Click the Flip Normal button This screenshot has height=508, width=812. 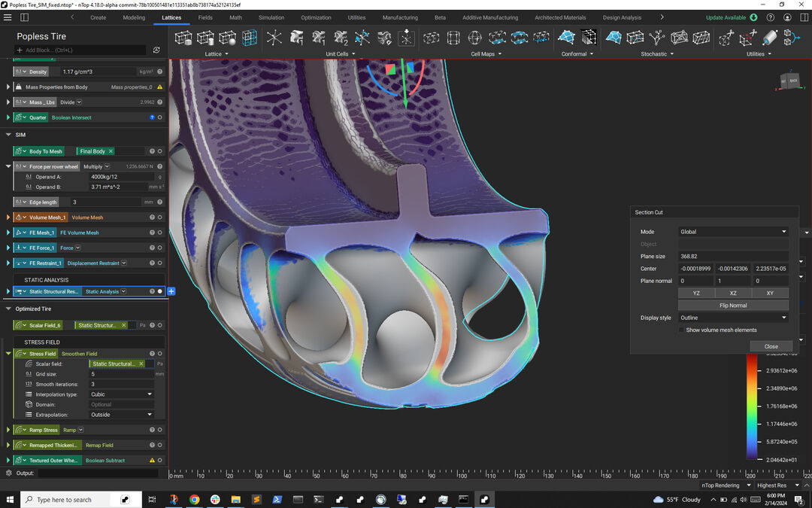coord(733,306)
